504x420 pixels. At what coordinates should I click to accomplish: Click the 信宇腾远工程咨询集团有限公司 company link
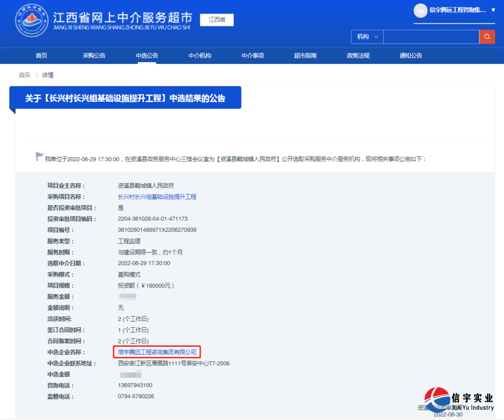pyautogui.click(x=156, y=352)
